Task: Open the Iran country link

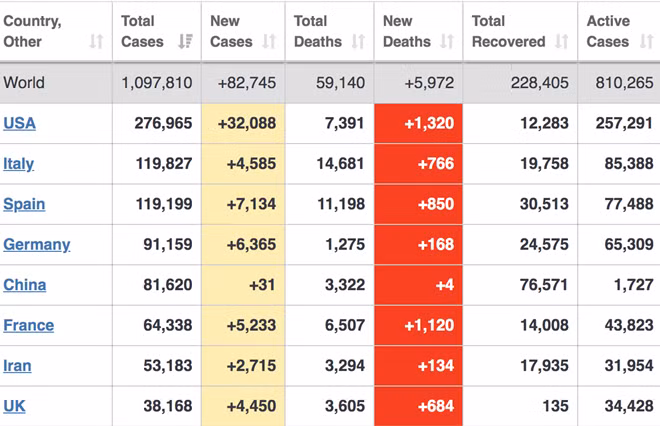Action: (17, 366)
